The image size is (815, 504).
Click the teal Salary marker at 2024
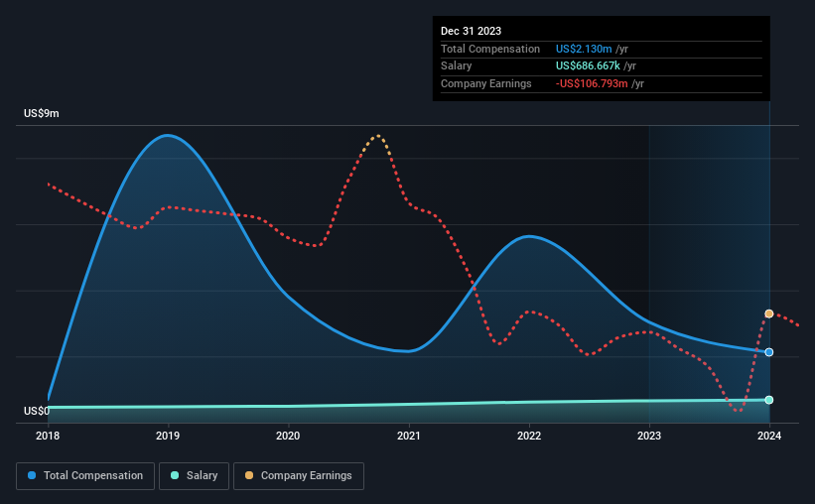pos(768,400)
